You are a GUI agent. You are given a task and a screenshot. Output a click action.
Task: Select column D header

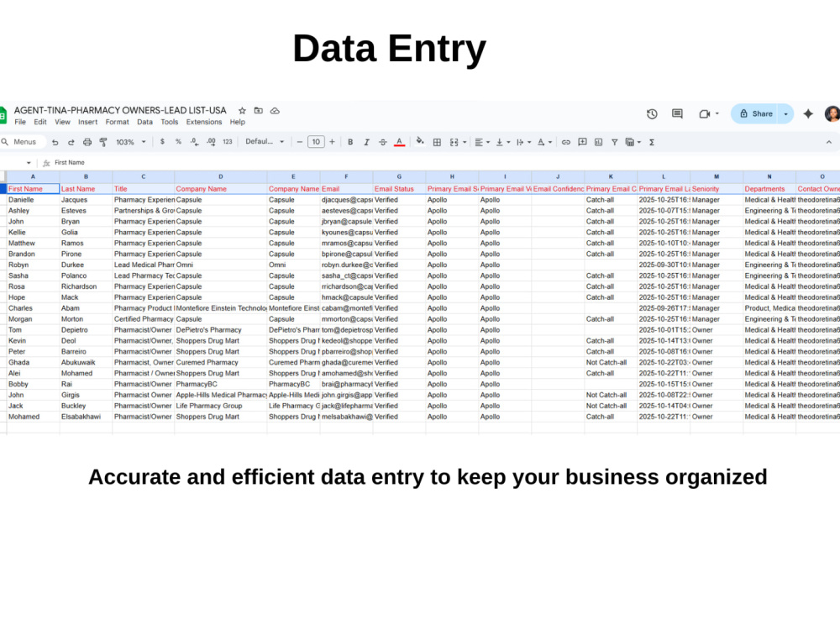click(221, 176)
